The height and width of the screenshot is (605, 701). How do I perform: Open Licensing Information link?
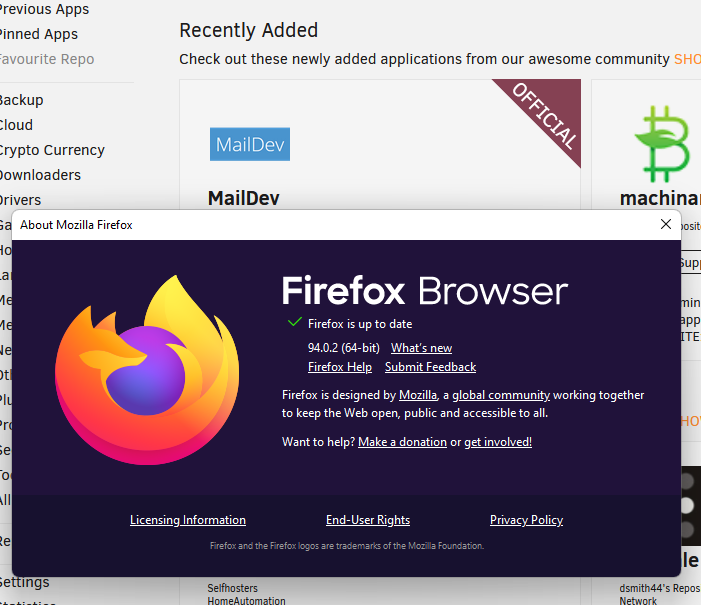[188, 520]
